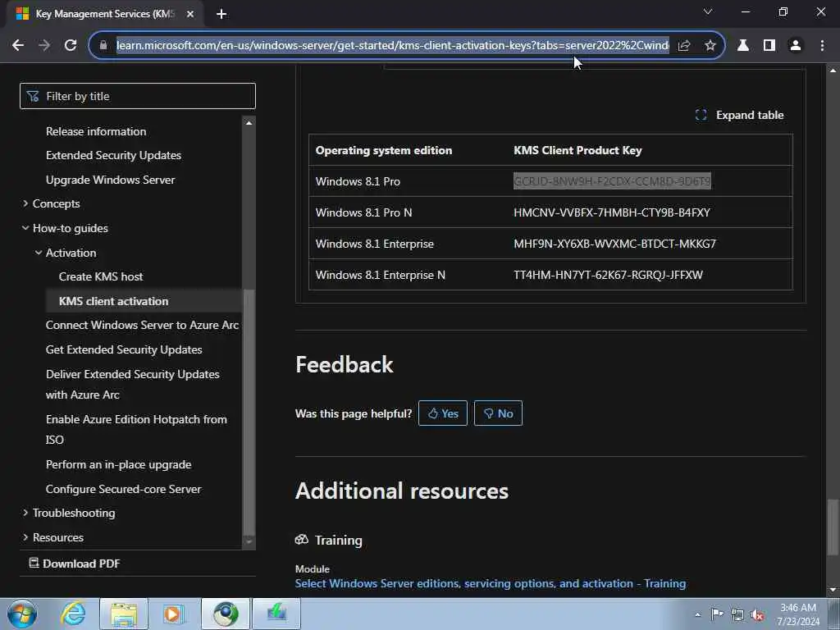This screenshot has height=630, width=840.
Task: Open Connect Windows Server to Azure Arc
Action: pos(142,325)
